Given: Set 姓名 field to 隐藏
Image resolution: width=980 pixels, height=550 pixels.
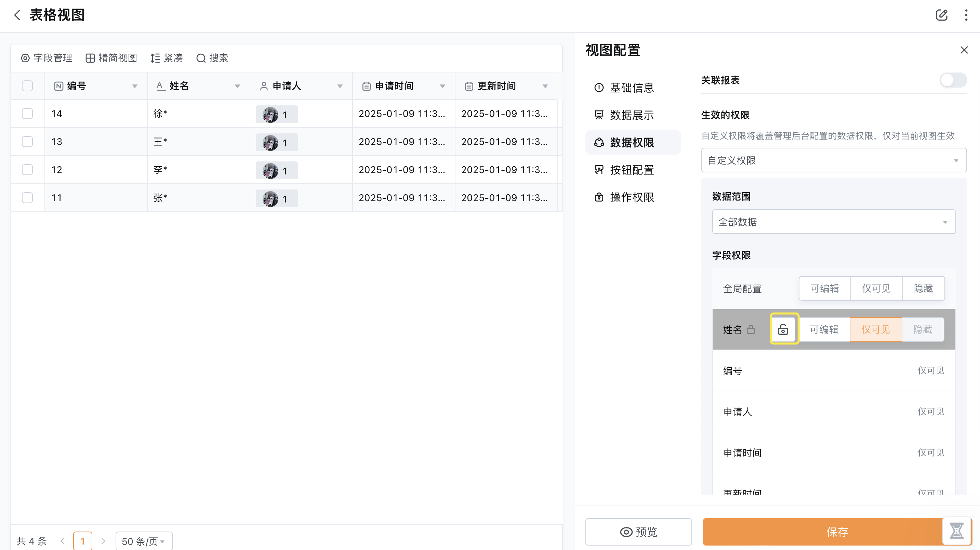Looking at the screenshot, I should click(x=923, y=329).
